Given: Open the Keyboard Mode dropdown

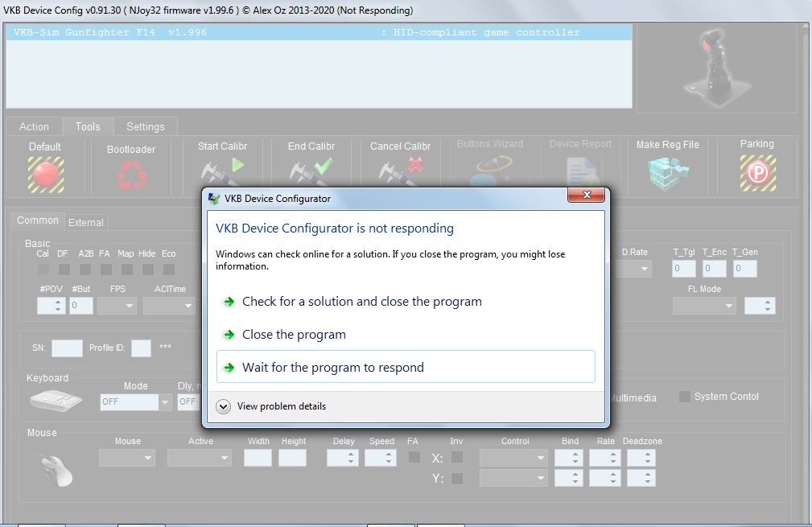Looking at the screenshot, I should (135, 401).
